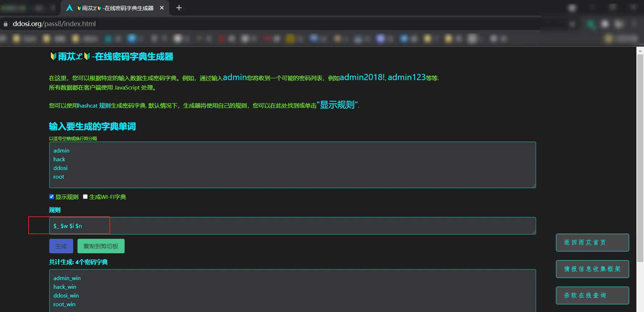The image size is (644, 312).
Task: Open the 情报信息收集框架 link button
Action: coord(592,269)
